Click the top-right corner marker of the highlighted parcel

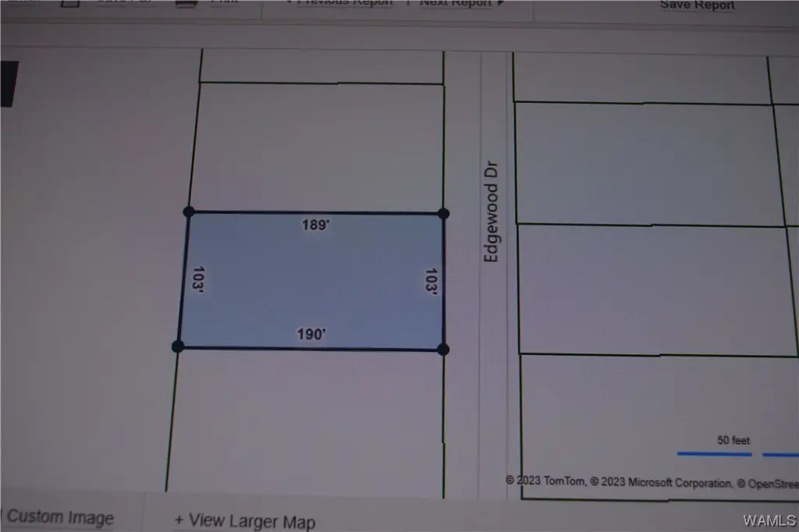point(443,213)
